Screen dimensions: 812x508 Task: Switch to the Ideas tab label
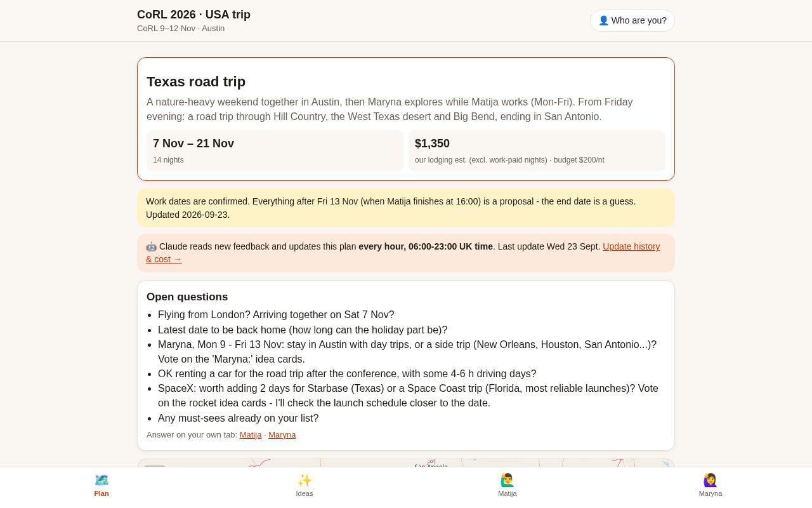point(304,493)
